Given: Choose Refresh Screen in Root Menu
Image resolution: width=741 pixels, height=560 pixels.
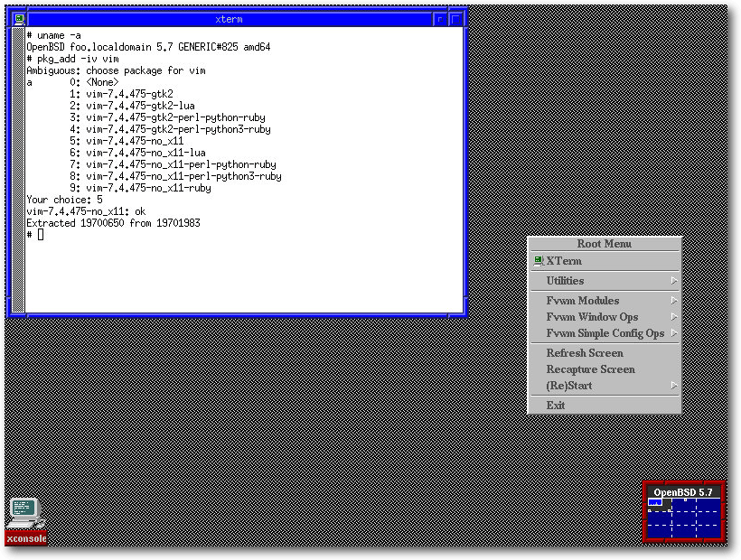Looking at the screenshot, I should pos(605,353).
